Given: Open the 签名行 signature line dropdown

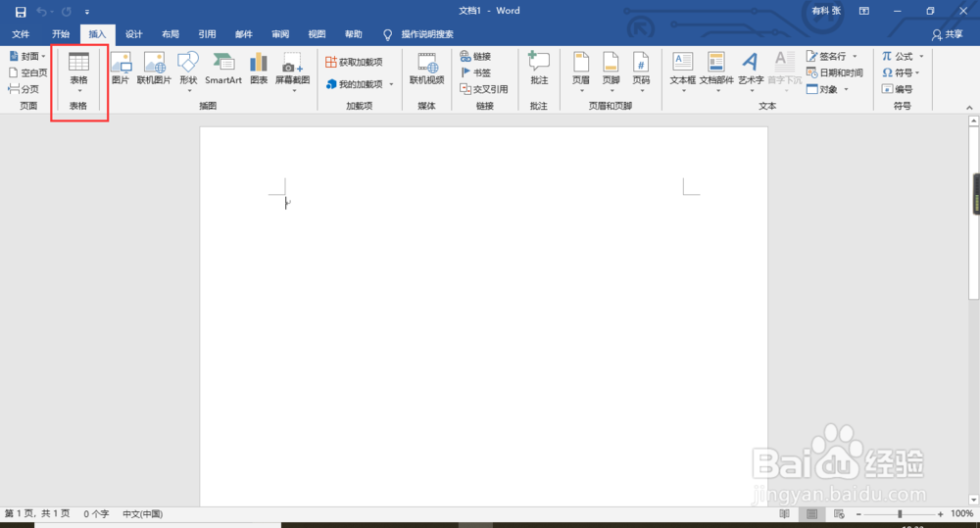Looking at the screenshot, I should [x=855, y=56].
